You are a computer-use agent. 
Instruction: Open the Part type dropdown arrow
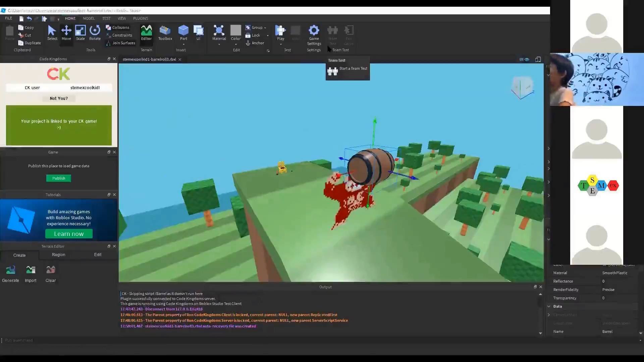click(183, 44)
